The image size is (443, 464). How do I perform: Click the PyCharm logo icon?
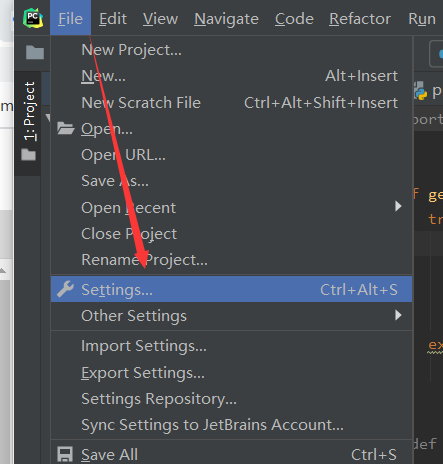pyautogui.click(x=33, y=18)
